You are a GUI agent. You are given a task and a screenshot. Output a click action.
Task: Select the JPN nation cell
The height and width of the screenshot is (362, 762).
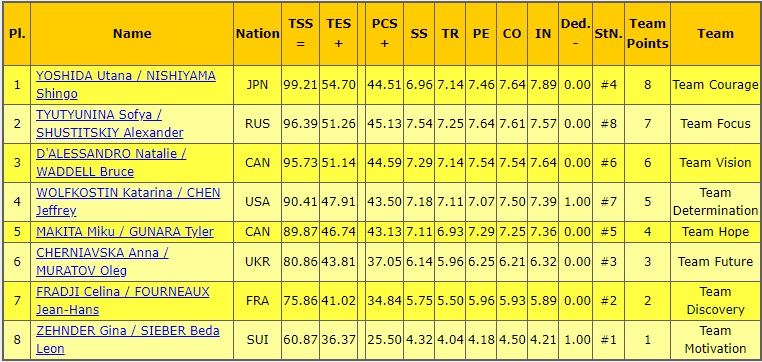pyautogui.click(x=258, y=85)
